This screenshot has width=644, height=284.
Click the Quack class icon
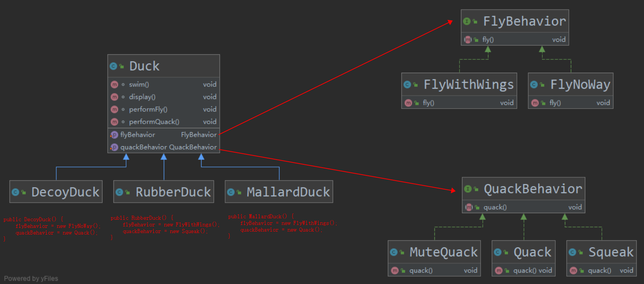click(498, 252)
